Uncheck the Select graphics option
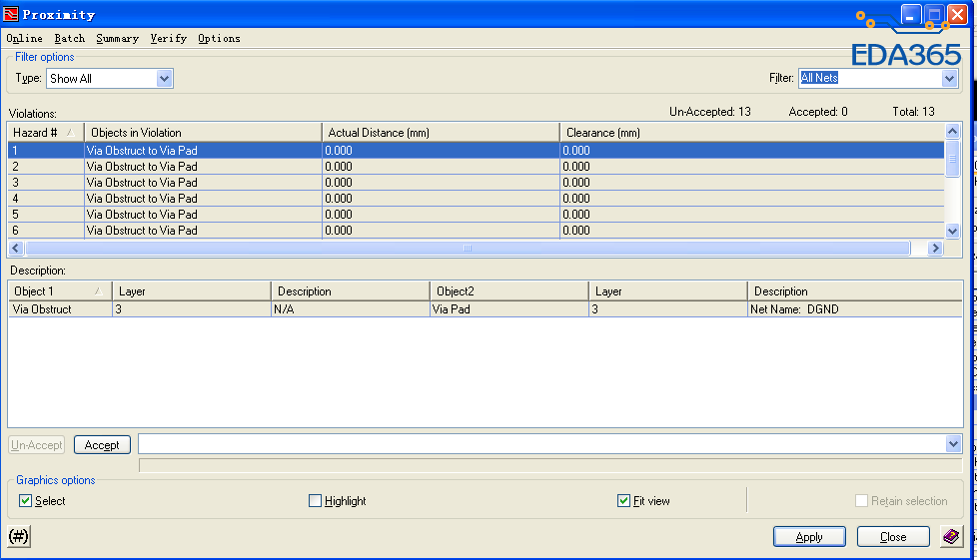 click(26, 501)
